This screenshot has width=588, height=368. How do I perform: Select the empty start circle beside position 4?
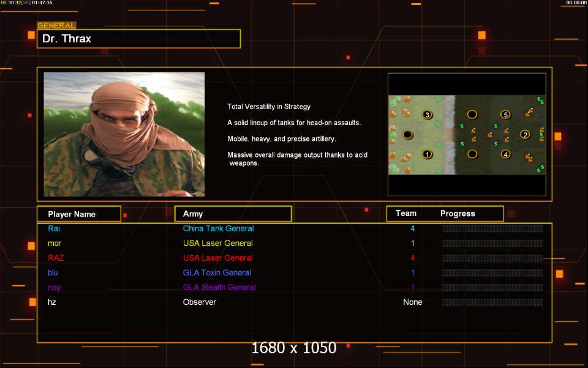472,154
